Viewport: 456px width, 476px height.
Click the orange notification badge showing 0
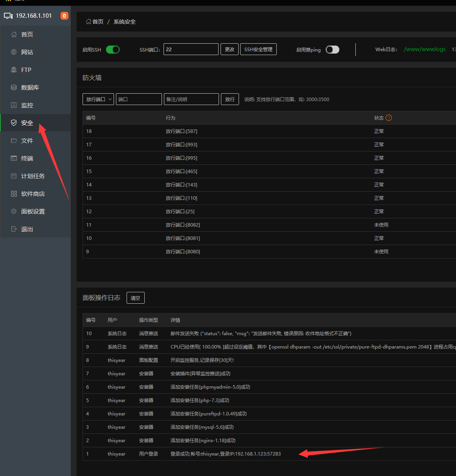click(x=64, y=16)
